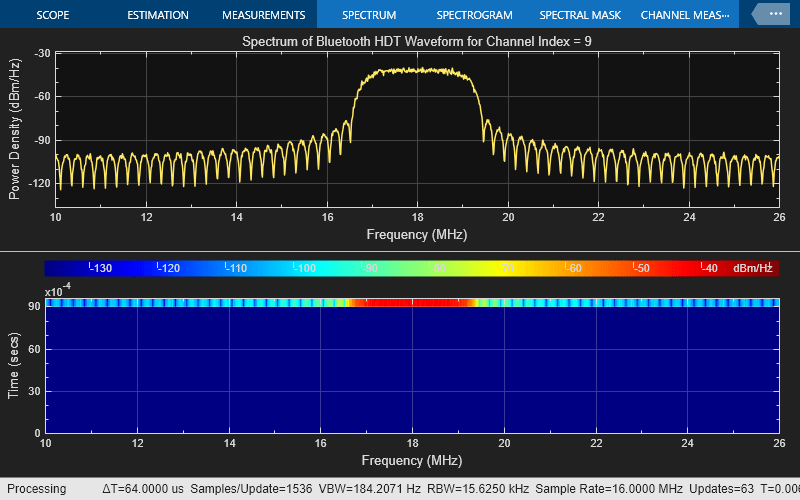Open the Spectrum tab

(368, 15)
